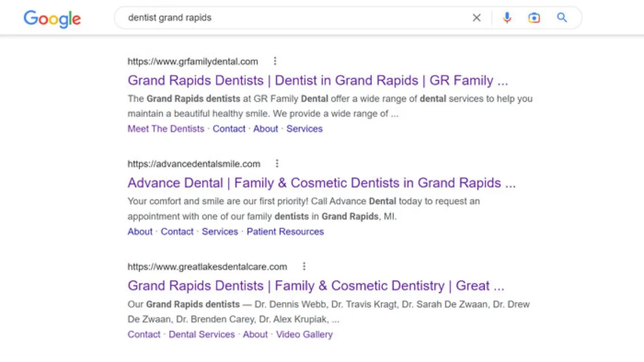Screen dimensions: 644x362
Task: Open the GR Family Dental result title
Action: click(318, 80)
